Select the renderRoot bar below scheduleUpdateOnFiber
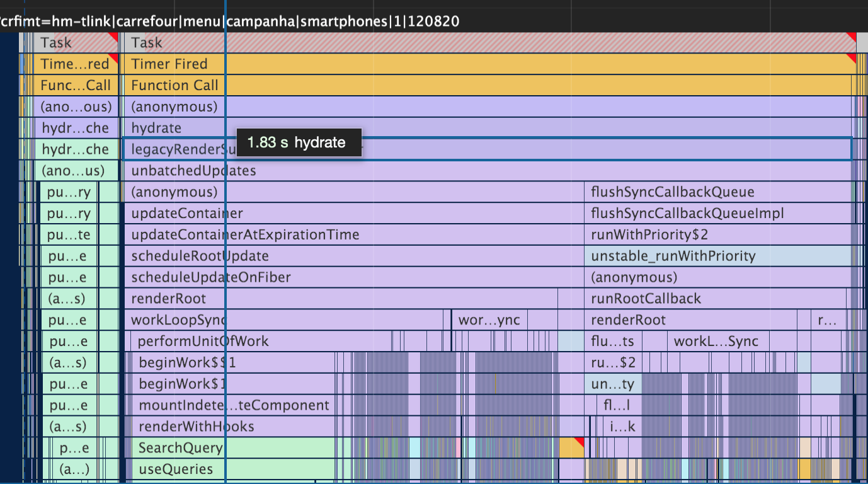Image resolution: width=868 pixels, height=484 pixels. [x=341, y=299]
